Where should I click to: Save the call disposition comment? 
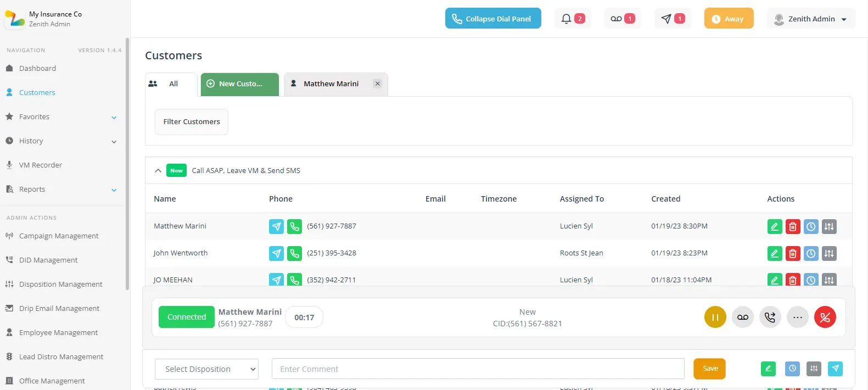[709, 369]
